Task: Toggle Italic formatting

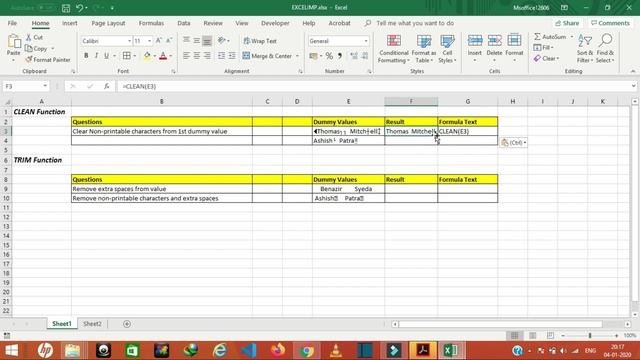Action: click(x=96, y=56)
